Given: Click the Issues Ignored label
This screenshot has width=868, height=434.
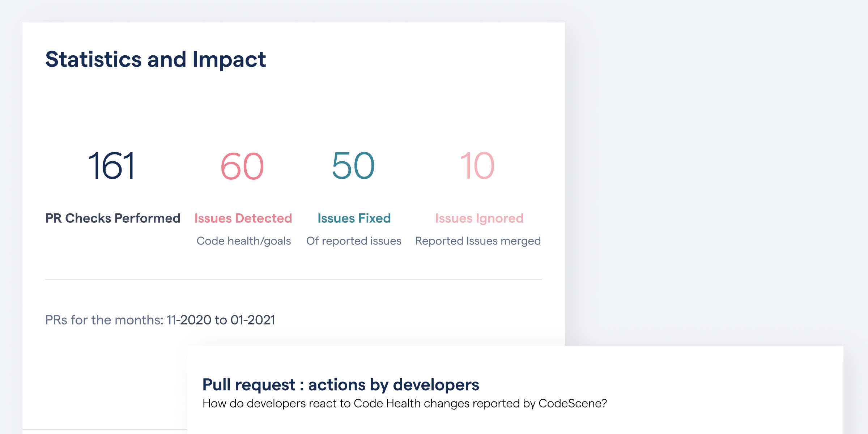Looking at the screenshot, I should [478, 218].
